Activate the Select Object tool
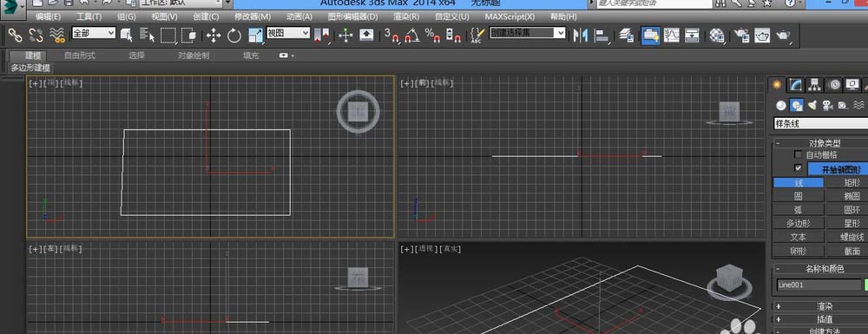Viewport: 868px width, 334px height. point(127,36)
